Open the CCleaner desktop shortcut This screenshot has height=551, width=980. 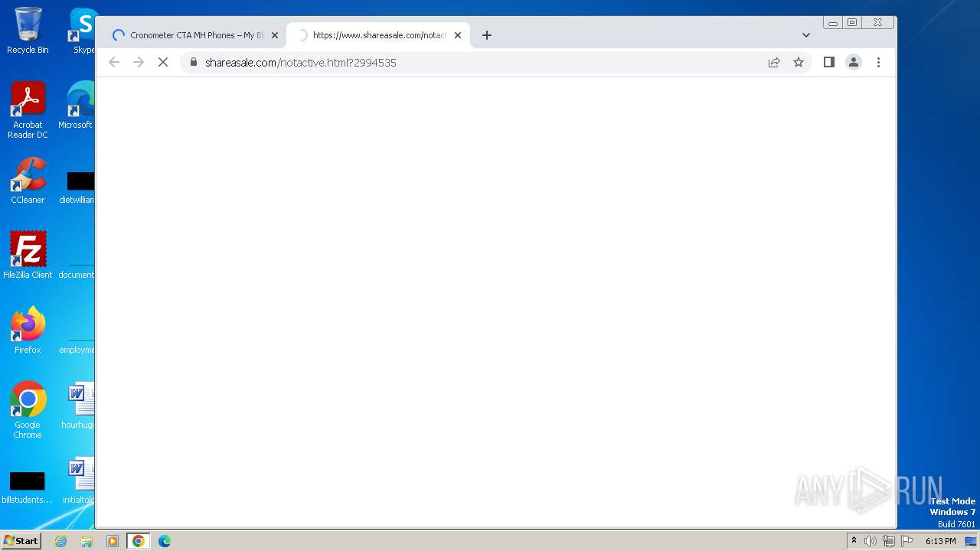(x=28, y=181)
